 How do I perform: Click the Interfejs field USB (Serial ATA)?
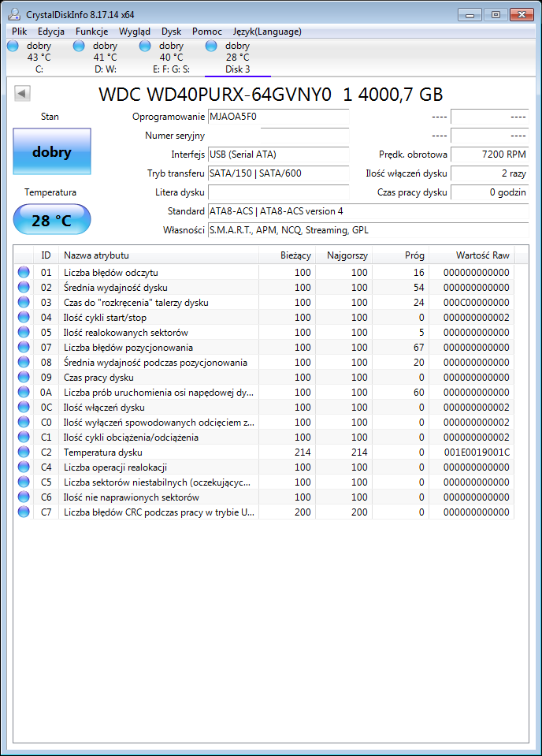[278, 155]
